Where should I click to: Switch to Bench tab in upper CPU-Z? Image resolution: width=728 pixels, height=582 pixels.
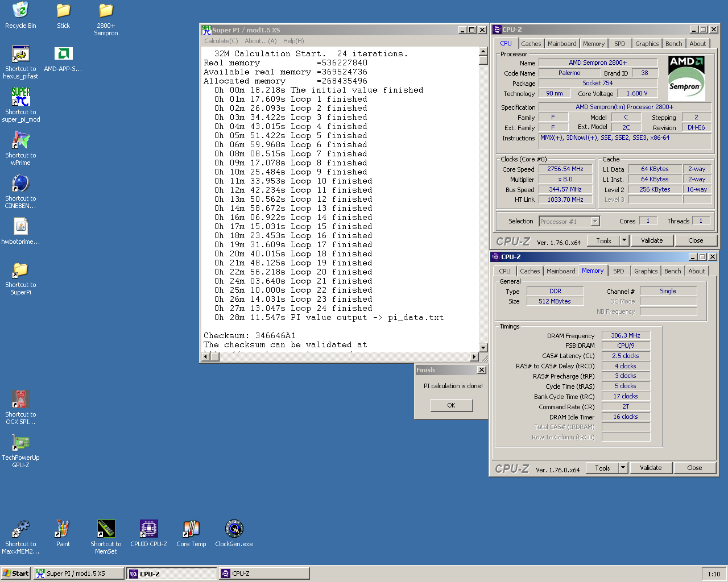[674, 44]
